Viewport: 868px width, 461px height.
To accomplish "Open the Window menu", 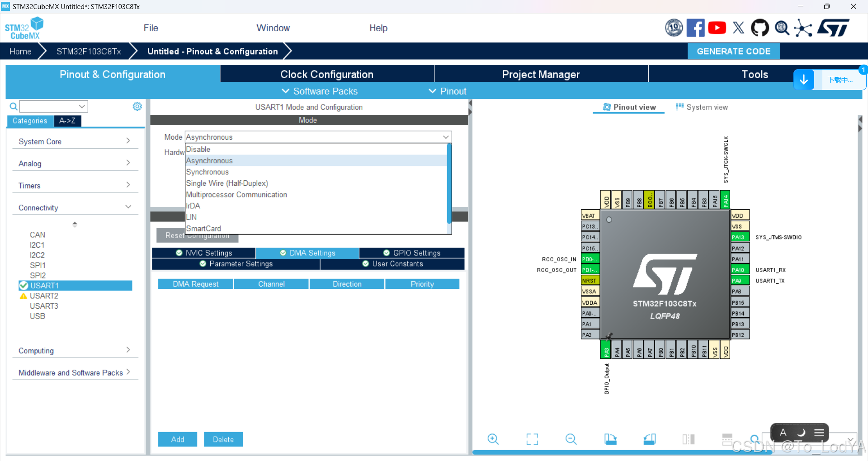I will tap(273, 28).
